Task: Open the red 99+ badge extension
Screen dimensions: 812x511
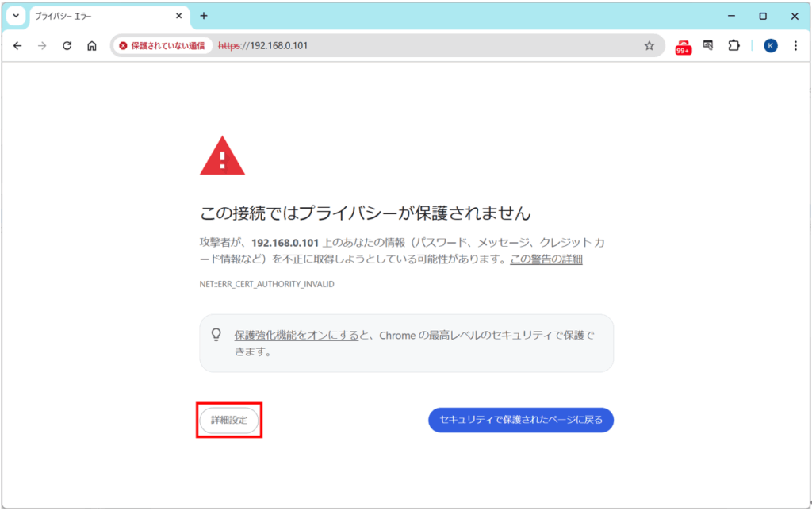Action: coord(683,47)
